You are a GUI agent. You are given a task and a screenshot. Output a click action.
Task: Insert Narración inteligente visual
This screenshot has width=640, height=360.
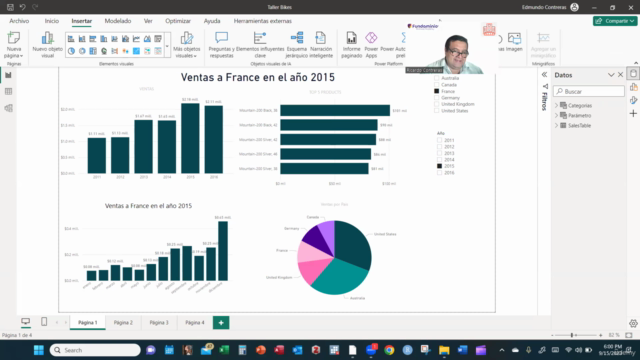click(x=321, y=44)
